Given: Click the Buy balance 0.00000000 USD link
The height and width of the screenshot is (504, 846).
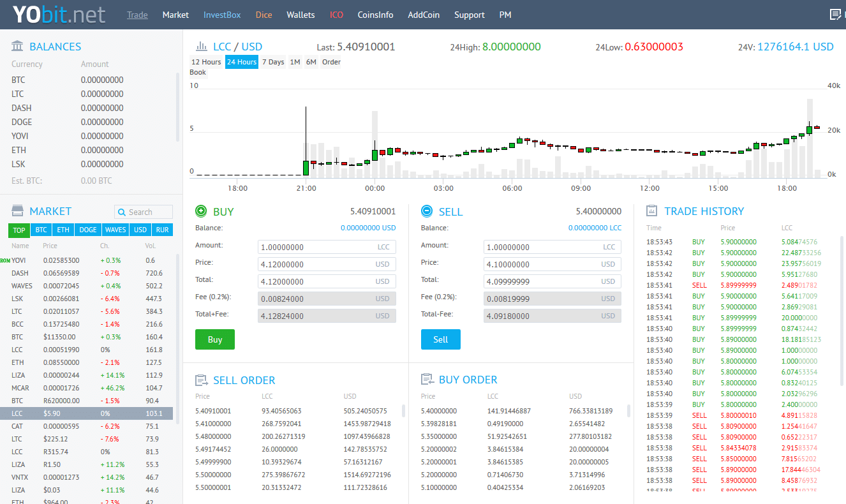Looking at the screenshot, I should [368, 228].
